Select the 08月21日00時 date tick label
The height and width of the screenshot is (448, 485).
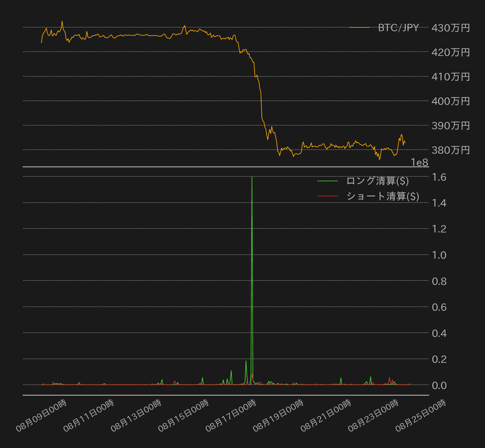point(326,415)
